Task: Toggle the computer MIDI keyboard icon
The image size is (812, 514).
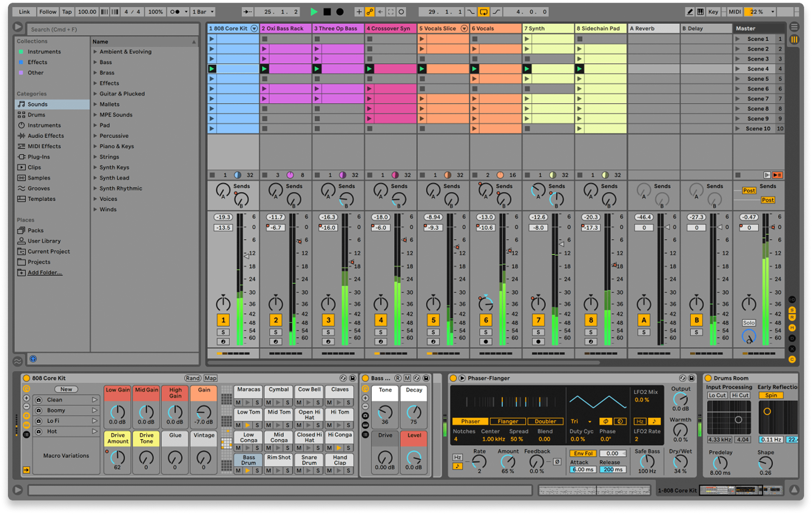Action: tap(701, 12)
